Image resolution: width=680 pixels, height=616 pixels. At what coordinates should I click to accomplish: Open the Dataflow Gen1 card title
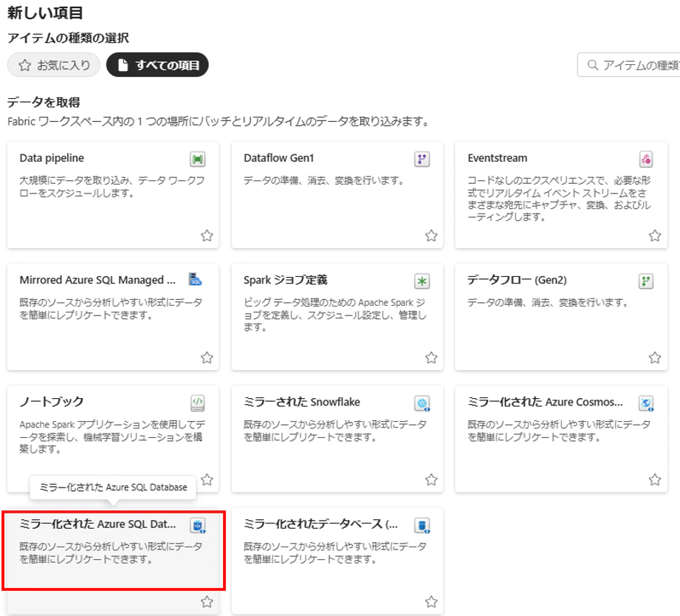(278, 158)
